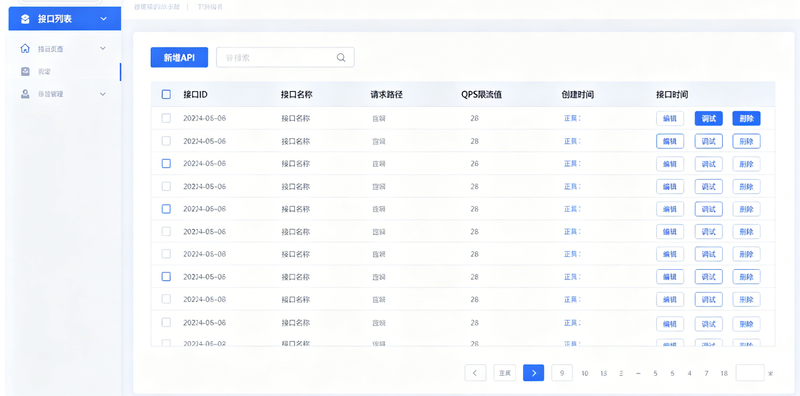This screenshot has height=396, width=800.
Task: Open the sidebar item with inbox icon
Action: tap(65, 71)
